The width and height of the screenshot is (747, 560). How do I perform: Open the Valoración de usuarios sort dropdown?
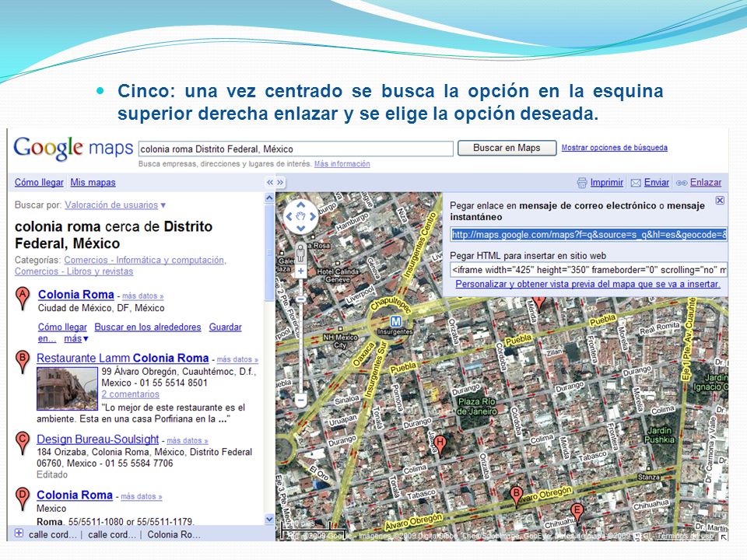coord(115,205)
